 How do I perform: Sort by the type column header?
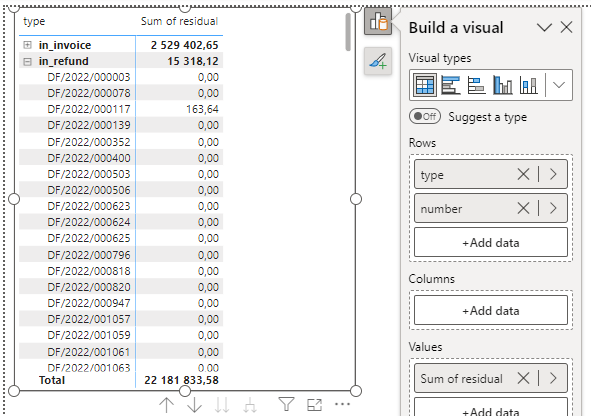tap(34, 21)
